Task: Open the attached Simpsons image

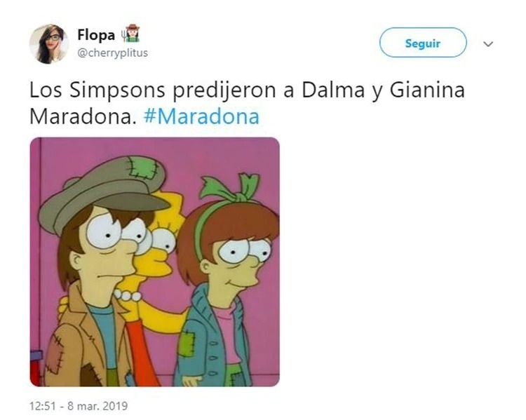Action: (155, 262)
